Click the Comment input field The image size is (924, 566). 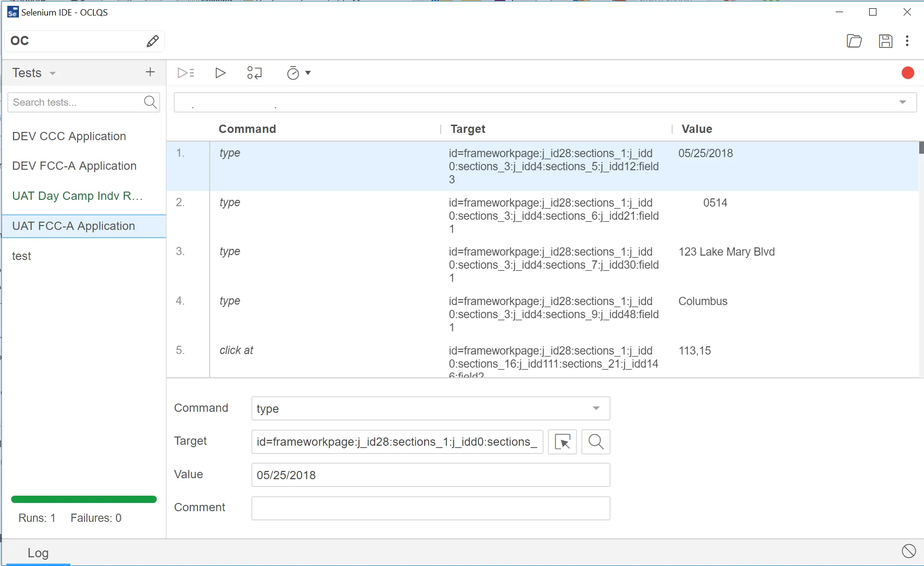430,508
